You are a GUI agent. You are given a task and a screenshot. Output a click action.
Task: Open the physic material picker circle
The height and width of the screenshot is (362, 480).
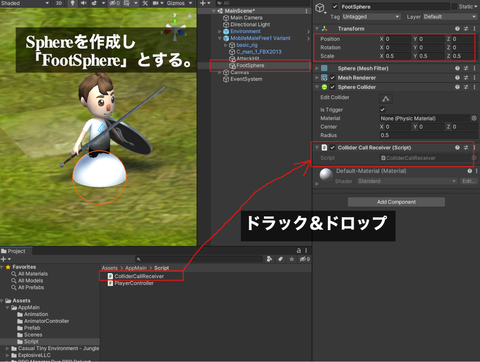[474, 118]
